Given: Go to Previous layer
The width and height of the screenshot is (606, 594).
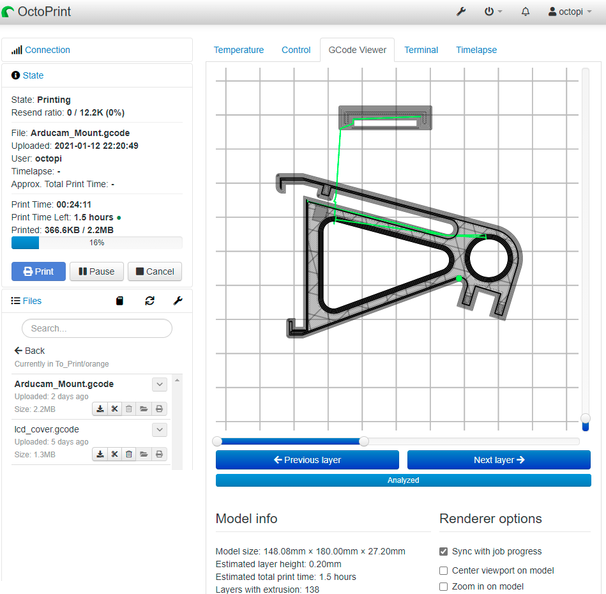Looking at the screenshot, I should (x=307, y=460).
